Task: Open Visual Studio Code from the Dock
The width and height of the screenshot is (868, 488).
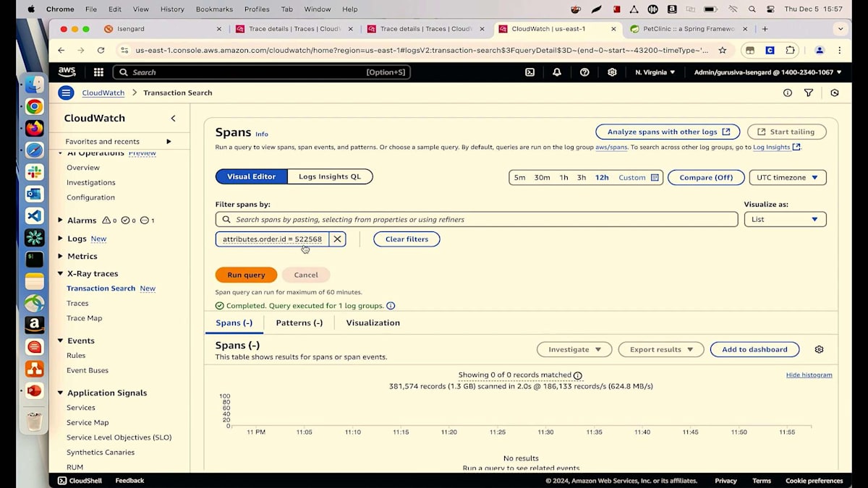Action: coord(34,215)
